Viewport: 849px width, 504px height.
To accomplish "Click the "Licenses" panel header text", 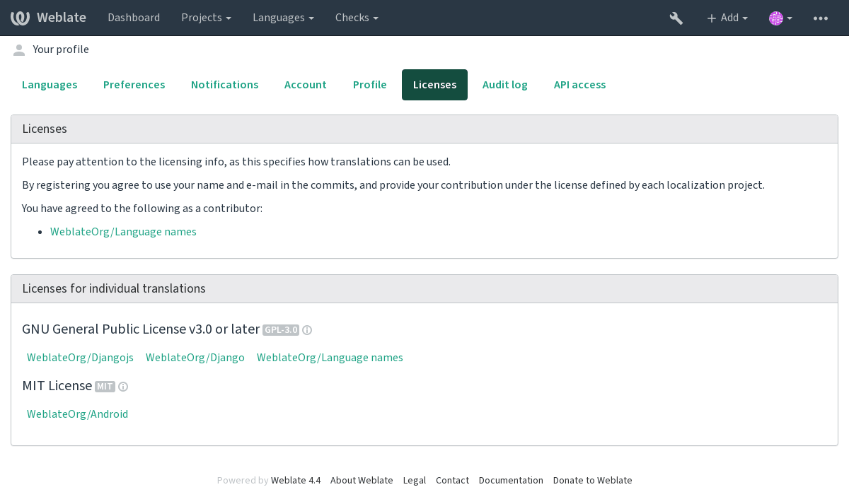I will [x=45, y=129].
